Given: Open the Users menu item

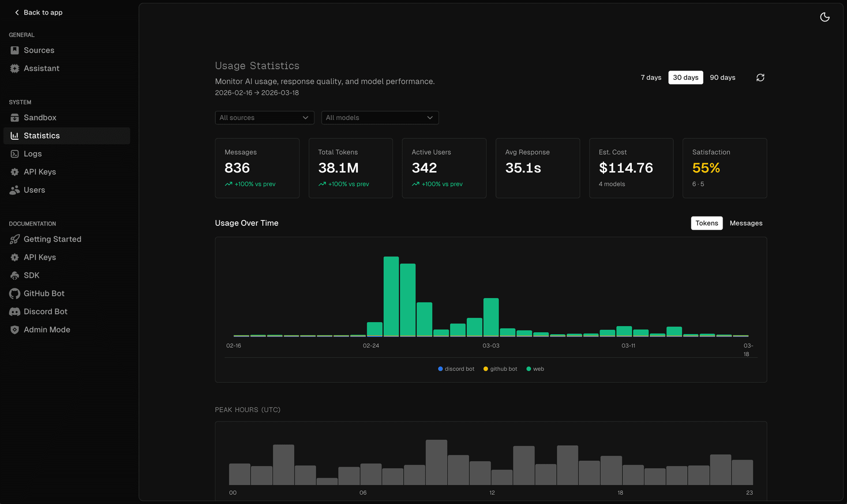Looking at the screenshot, I should [34, 190].
